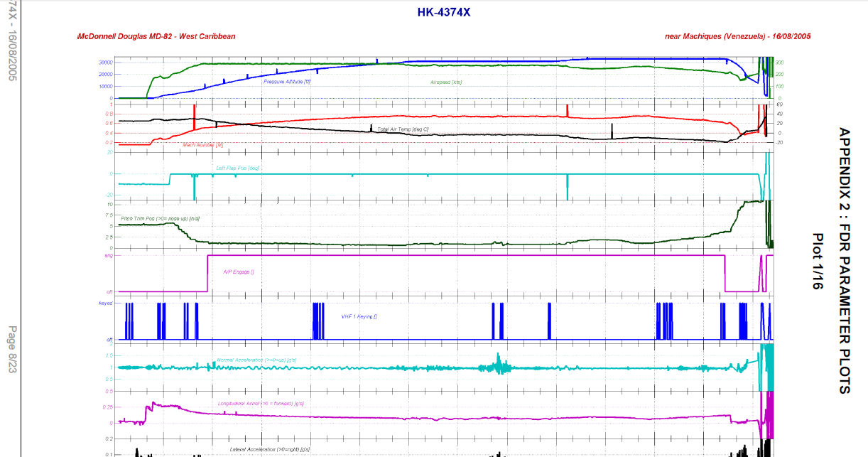The image size is (868, 457).
Task: Click the A/P Engage plot label
Action: (x=239, y=271)
